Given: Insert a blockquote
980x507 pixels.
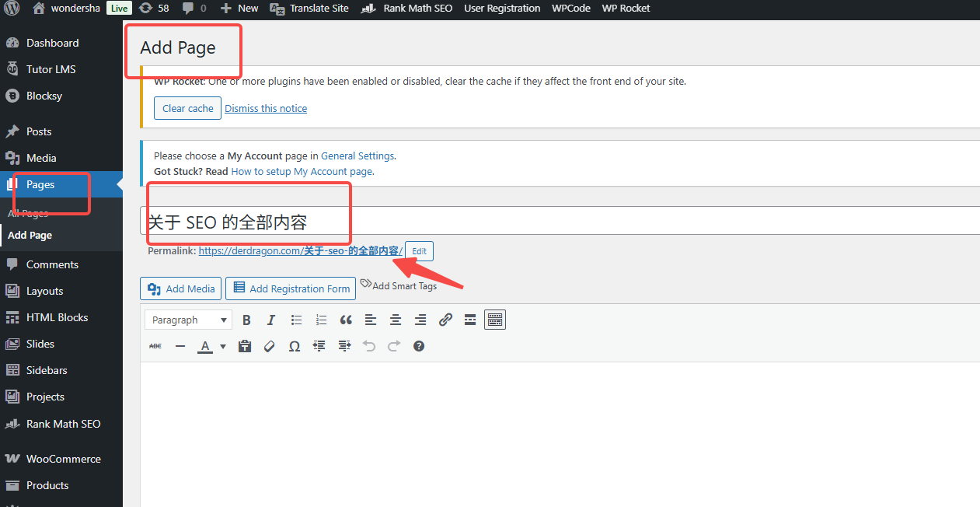Looking at the screenshot, I should coord(346,320).
